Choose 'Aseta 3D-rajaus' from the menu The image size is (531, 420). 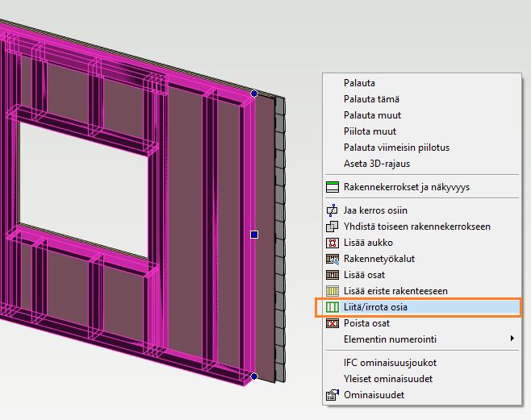(377, 164)
